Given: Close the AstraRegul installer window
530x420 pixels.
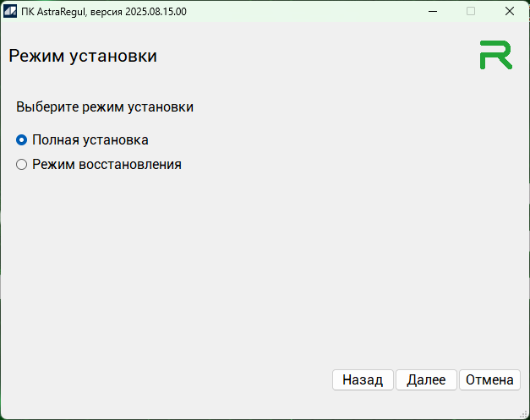Looking at the screenshot, I should (x=510, y=12).
